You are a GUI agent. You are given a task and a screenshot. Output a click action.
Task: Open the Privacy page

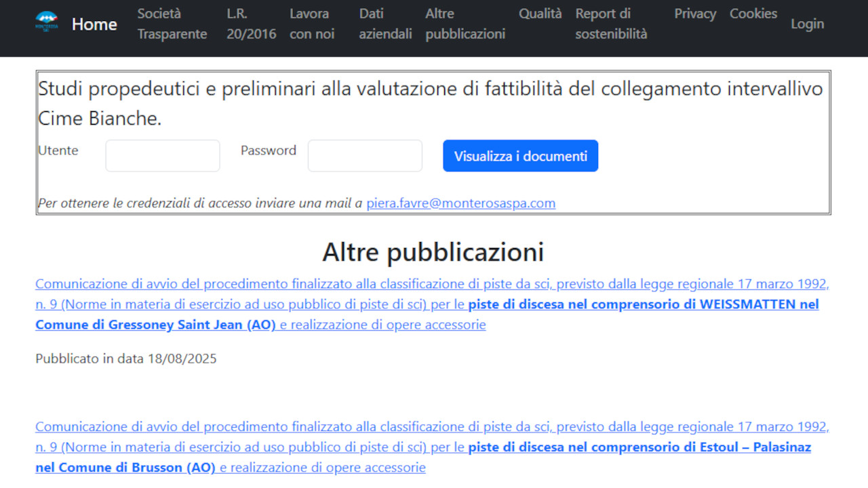coord(694,14)
